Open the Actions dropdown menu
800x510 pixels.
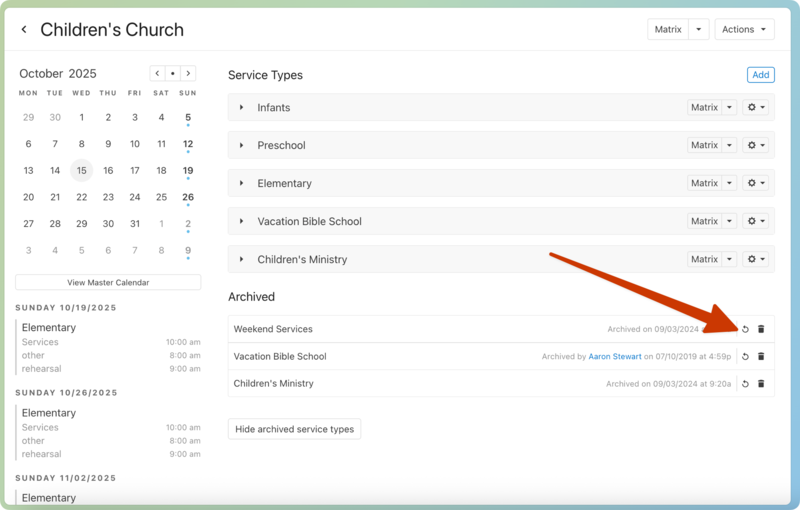pyautogui.click(x=744, y=30)
